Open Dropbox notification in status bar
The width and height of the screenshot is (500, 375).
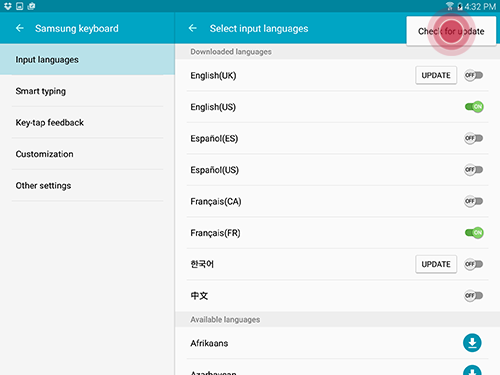8,6
